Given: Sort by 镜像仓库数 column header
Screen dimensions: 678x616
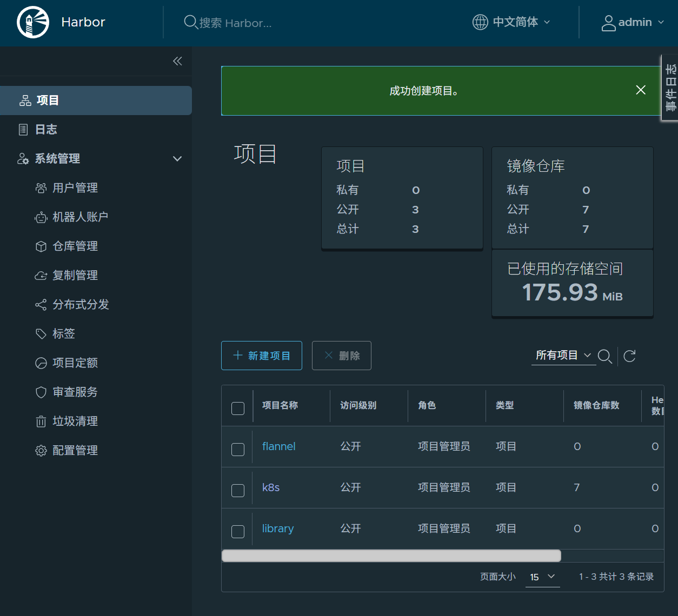Looking at the screenshot, I should pyautogui.click(x=596, y=405).
